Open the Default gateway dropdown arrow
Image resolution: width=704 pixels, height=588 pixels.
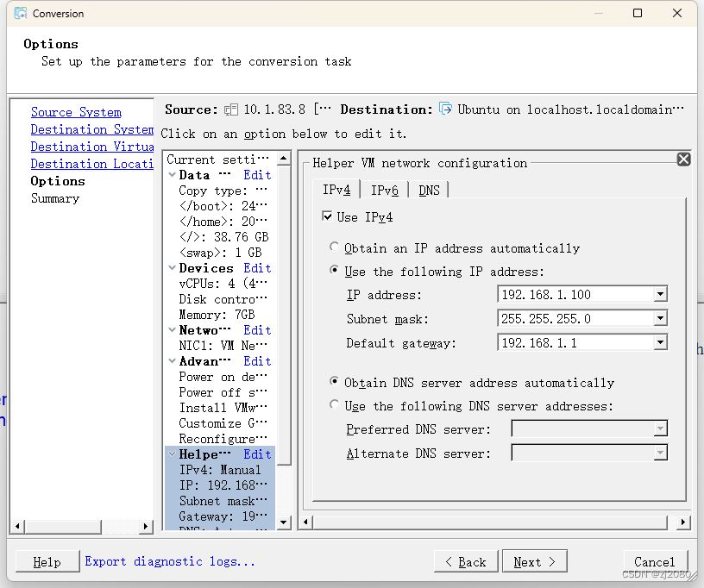tap(660, 342)
